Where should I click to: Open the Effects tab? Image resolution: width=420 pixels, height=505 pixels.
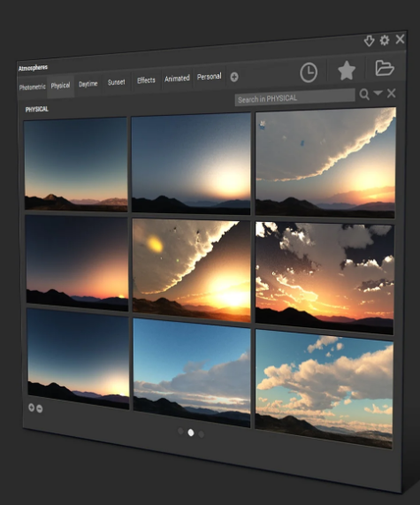pyautogui.click(x=146, y=80)
